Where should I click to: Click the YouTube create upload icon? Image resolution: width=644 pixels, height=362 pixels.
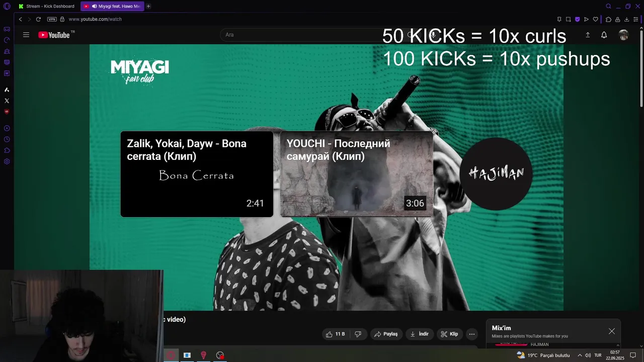587,35
